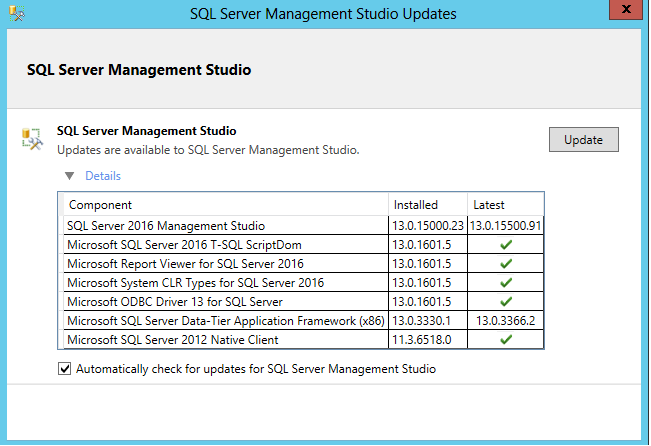Click the green checkmark for System CLR Types
The height and width of the screenshot is (446, 651).
tap(506, 283)
